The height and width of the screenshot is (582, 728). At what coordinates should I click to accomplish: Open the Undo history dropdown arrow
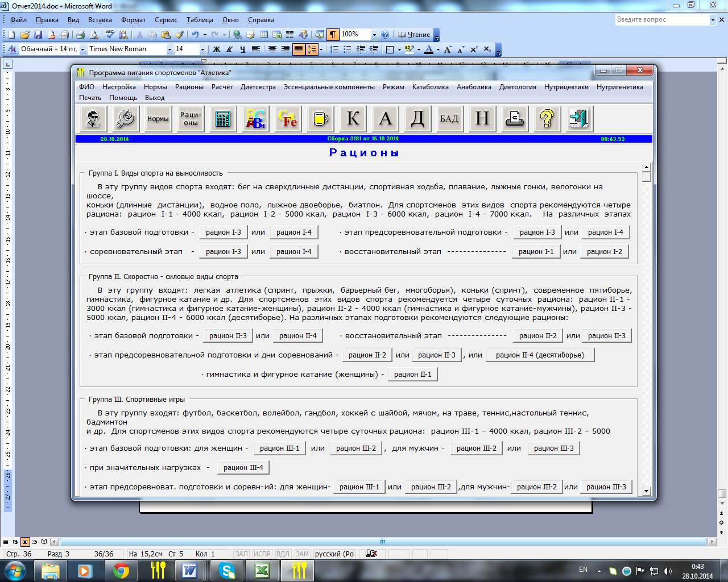[x=205, y=35]
